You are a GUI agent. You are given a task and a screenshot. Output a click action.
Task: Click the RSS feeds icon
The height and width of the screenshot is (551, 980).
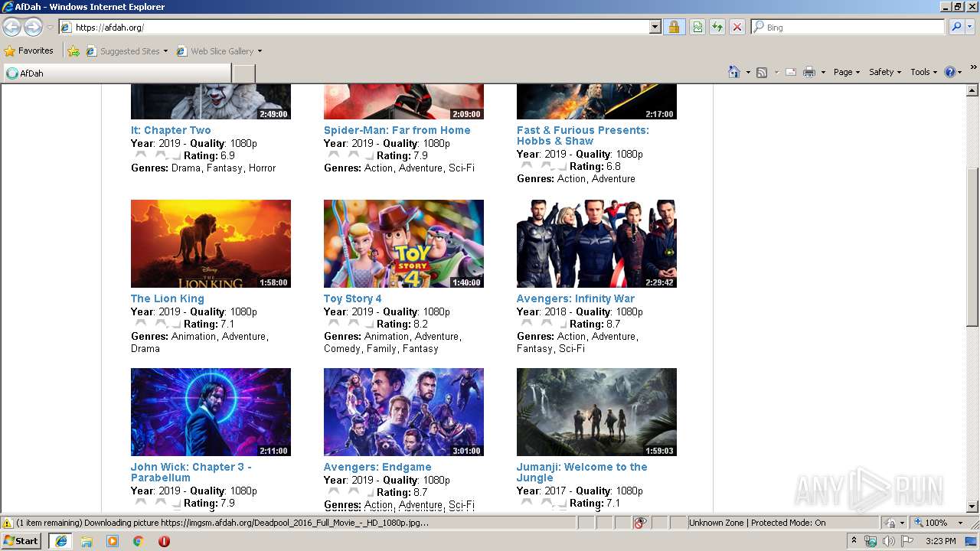[x=762, y=72]
